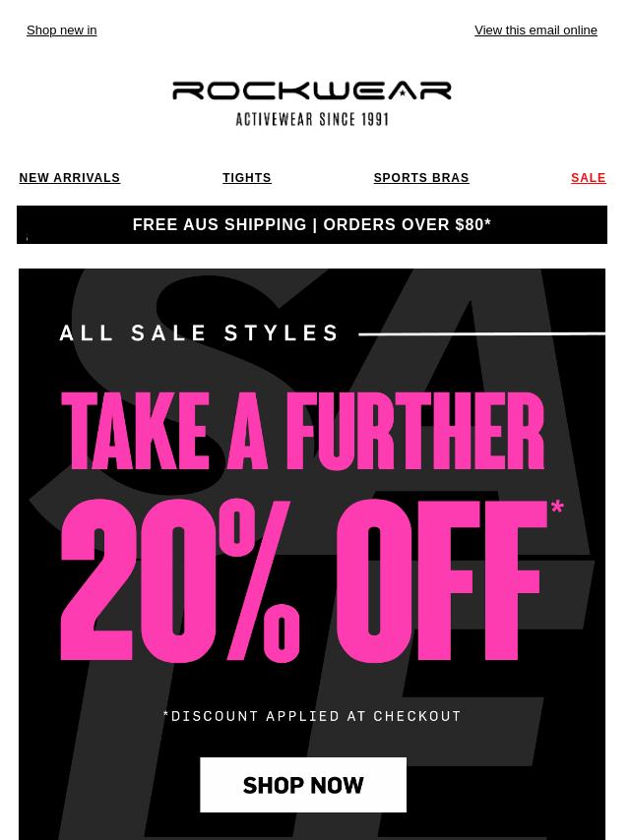Click the white line beside 'All Sale Styles'
Screen dimensions: 630x840
[x=482, y=334]
